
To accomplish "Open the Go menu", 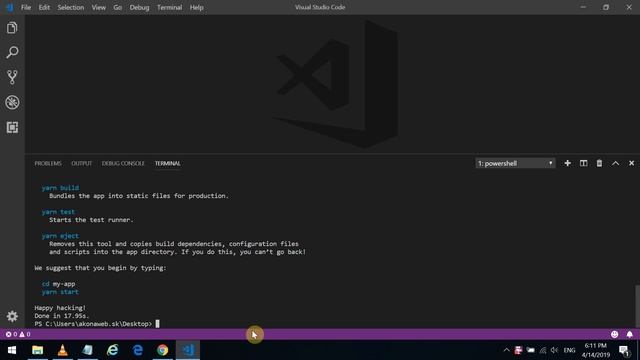I will 118,7.
